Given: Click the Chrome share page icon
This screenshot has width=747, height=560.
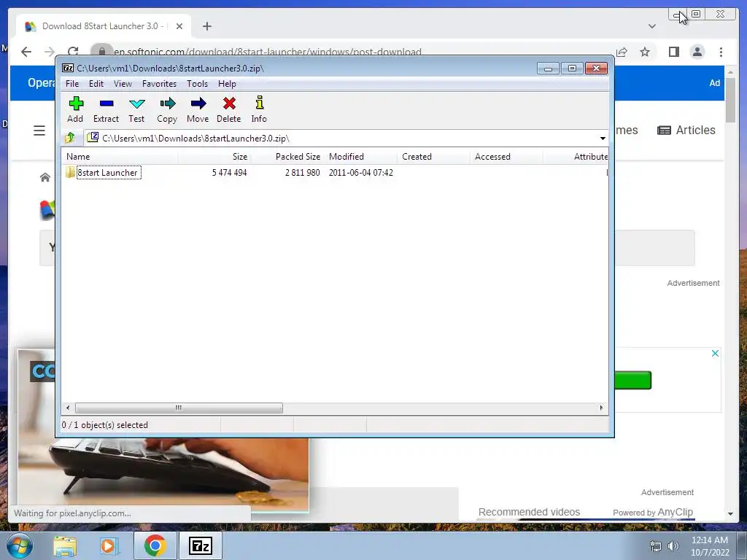Looking at the screenshot, I should [x=622, y=52].
